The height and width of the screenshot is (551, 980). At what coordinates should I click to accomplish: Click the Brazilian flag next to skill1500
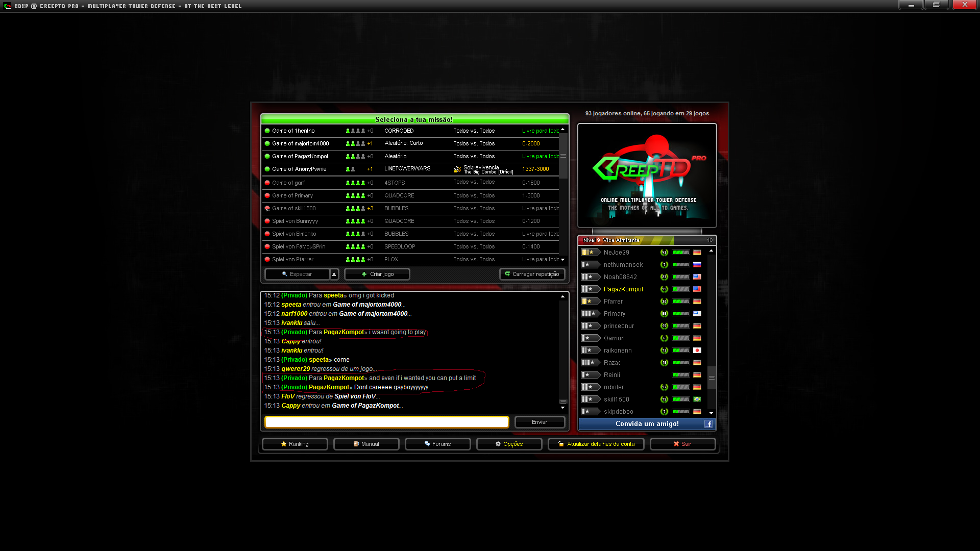[697, 399]
